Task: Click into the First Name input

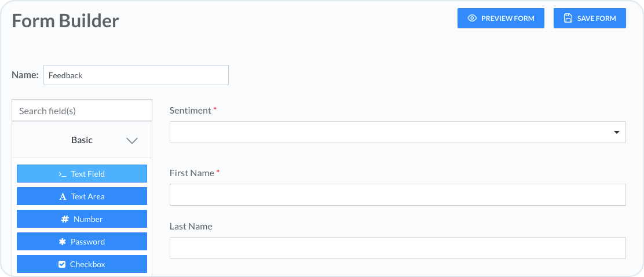Action: tap(397, 195)
